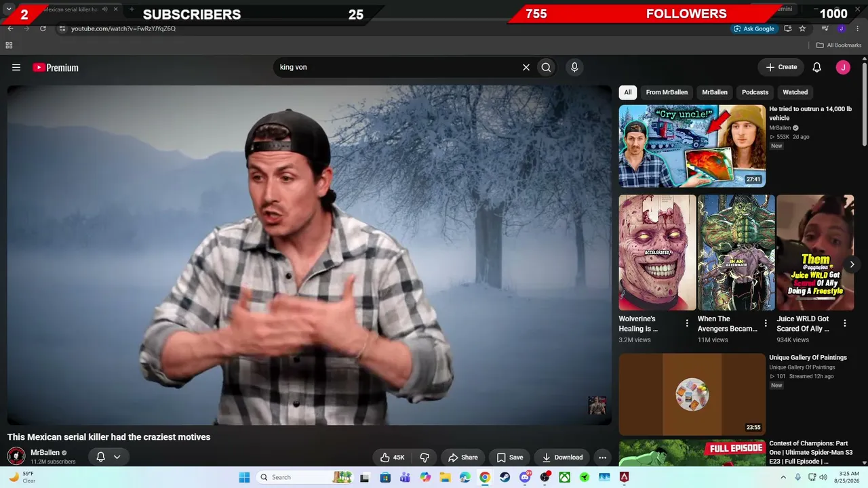Image resolution: width=868 pixels, height=488 pixels.
Task: Open Microsoft Edge from the taskbar
Action: (465, 477)
